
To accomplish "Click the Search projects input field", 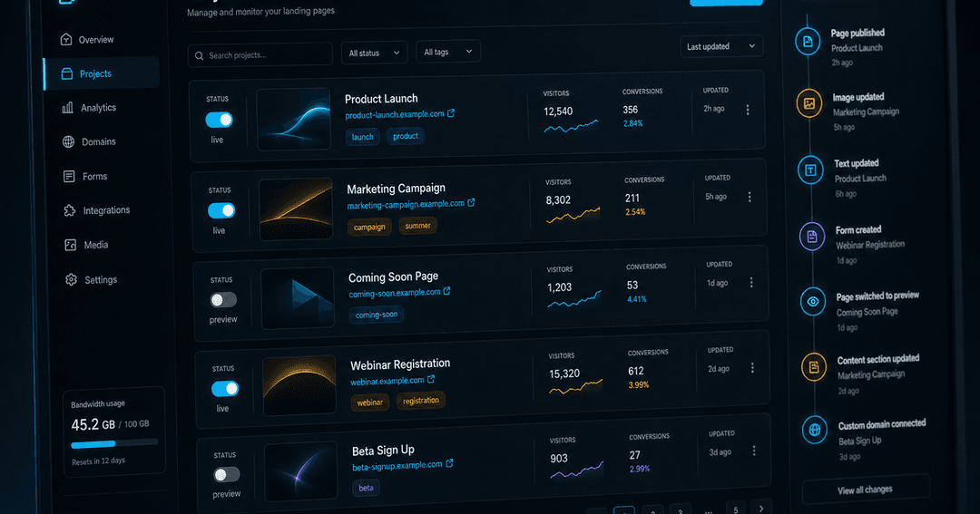I will (260, 55).
